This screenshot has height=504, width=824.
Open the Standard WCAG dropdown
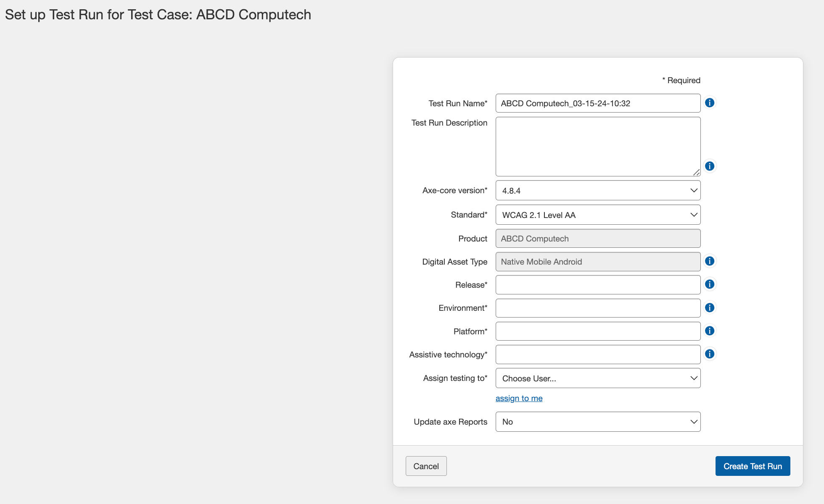click(x=598, y=215)
